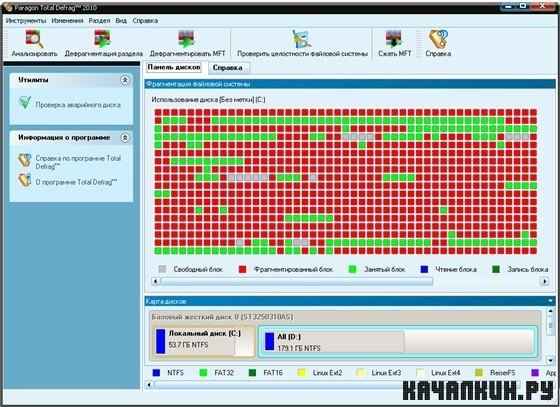
Task: Collapse the Утилиты sidebar panel
Action: click(x=125, y=80)
